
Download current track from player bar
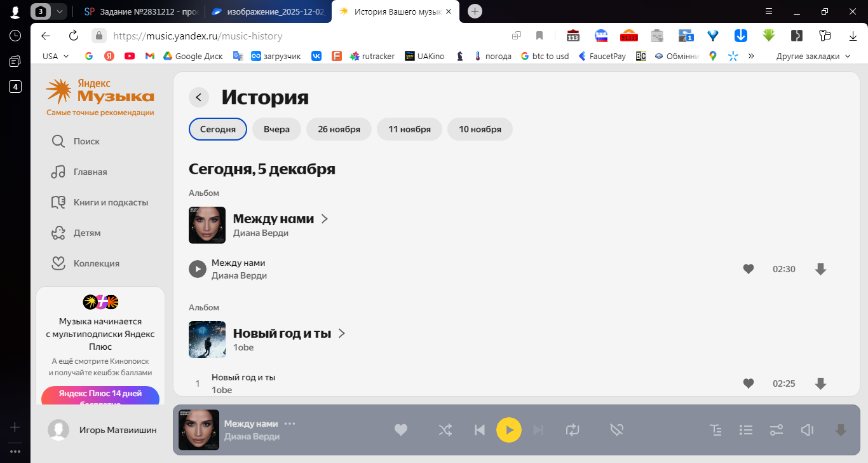click(841, 430)
